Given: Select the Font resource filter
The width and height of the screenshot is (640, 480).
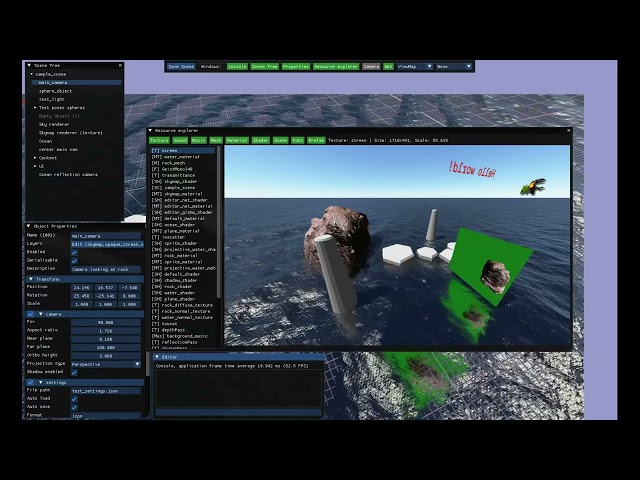Looking at the screenshot, I should (298, 140).
